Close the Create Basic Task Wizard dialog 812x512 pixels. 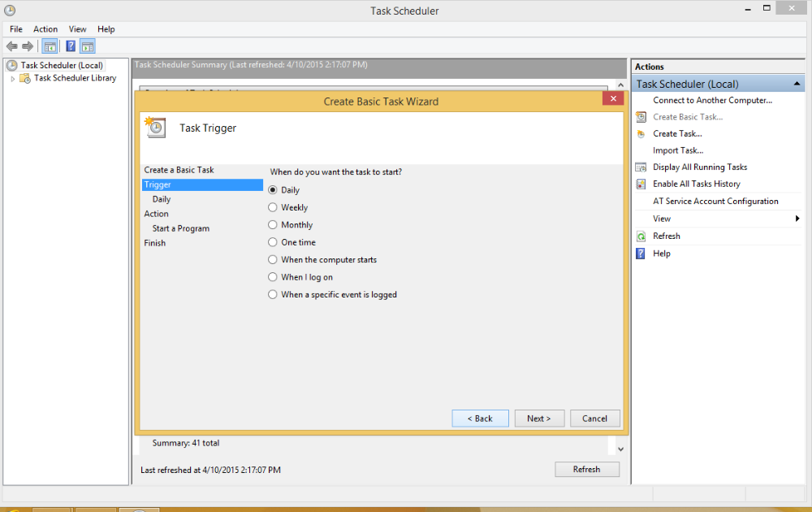613,98
